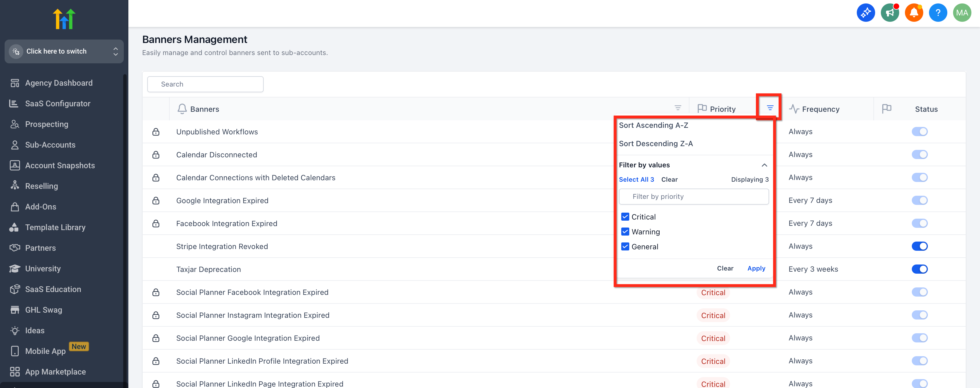Open Sub-Accounts in the sidebar
980x388 pixels.
tap(50, 145)
